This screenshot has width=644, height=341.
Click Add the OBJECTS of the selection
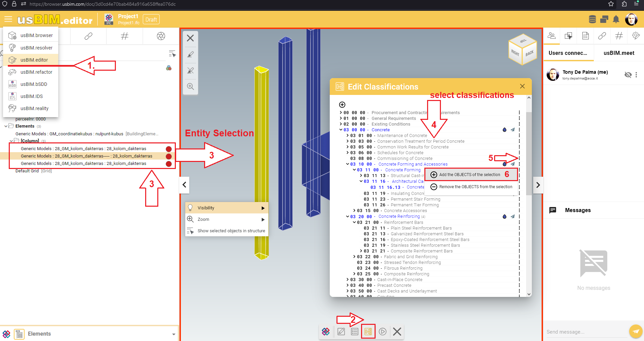coord(471,174)
